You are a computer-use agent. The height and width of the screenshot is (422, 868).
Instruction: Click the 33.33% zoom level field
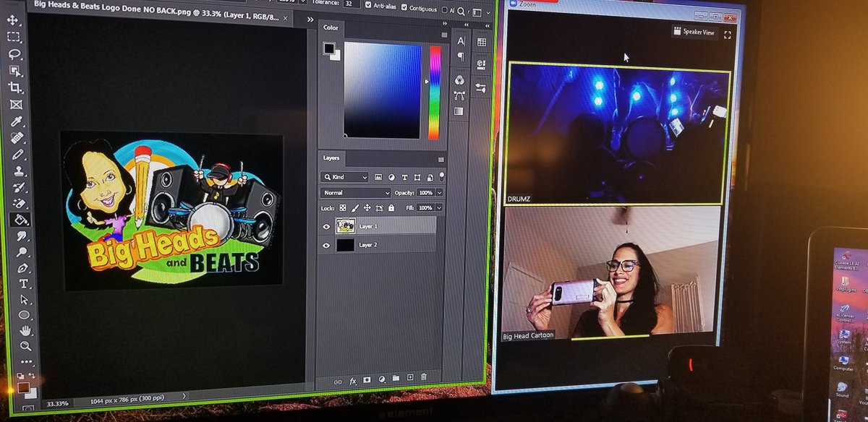coord(57,404)
